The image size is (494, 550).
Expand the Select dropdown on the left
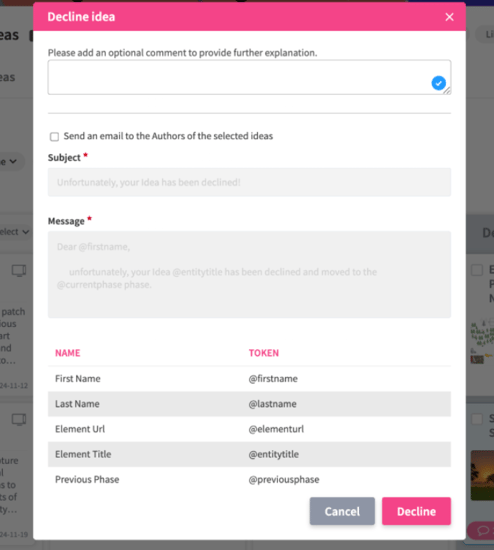pyautogui.click(x=14, y=232)
